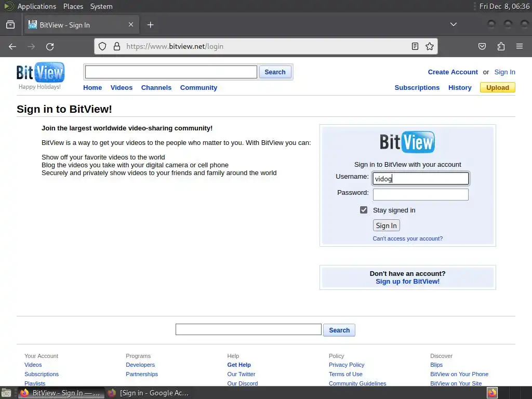This screenshot has width=532, height=399.
Task: Open footer Partnerships link
Action: (x=142, y=374)
